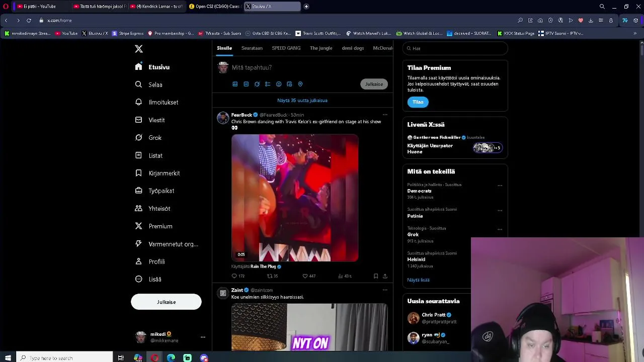Click the Grok image icon in composer

[257, 84]
